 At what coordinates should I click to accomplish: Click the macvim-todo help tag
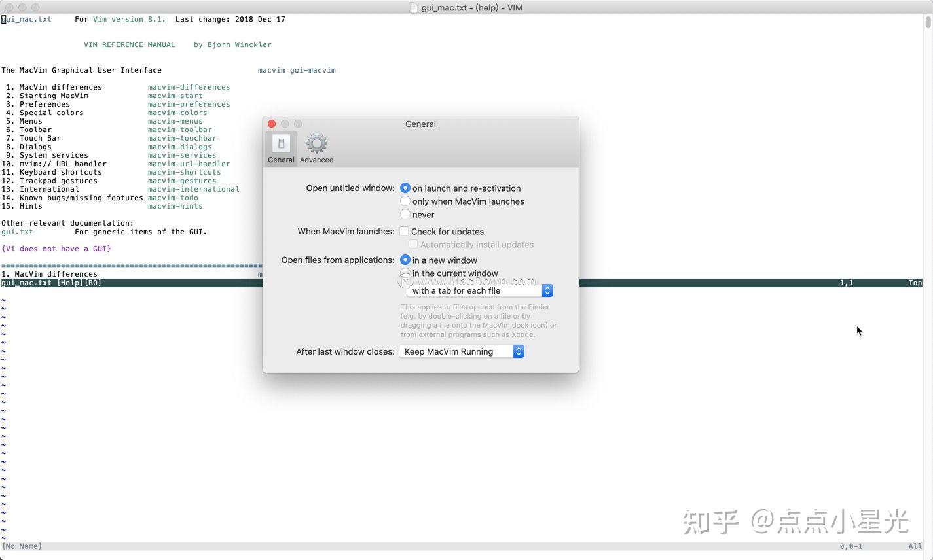173,198
